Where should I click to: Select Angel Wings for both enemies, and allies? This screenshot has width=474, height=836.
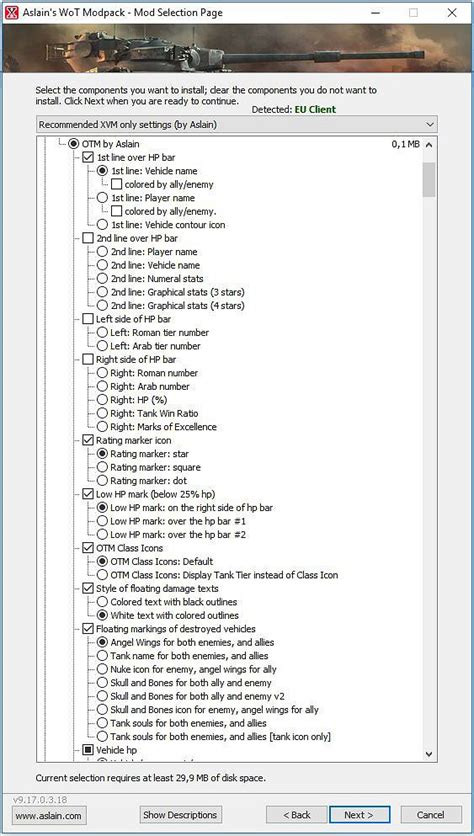(x=102, y=642)
